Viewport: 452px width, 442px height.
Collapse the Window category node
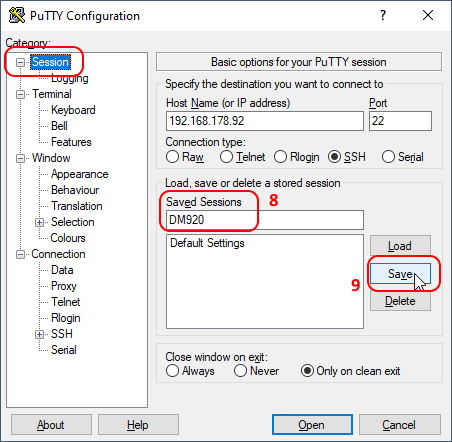click(x=21, y=158)
